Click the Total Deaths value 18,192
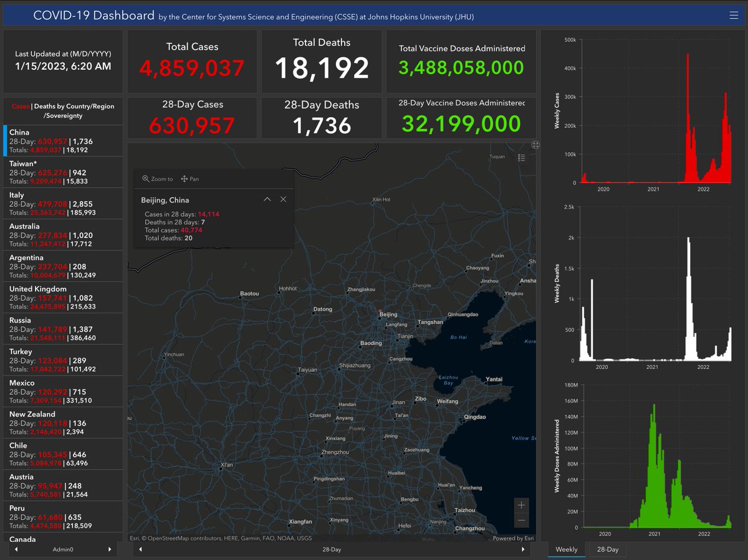This screenshot has width=748, height=560. click(x=322, y=67)
